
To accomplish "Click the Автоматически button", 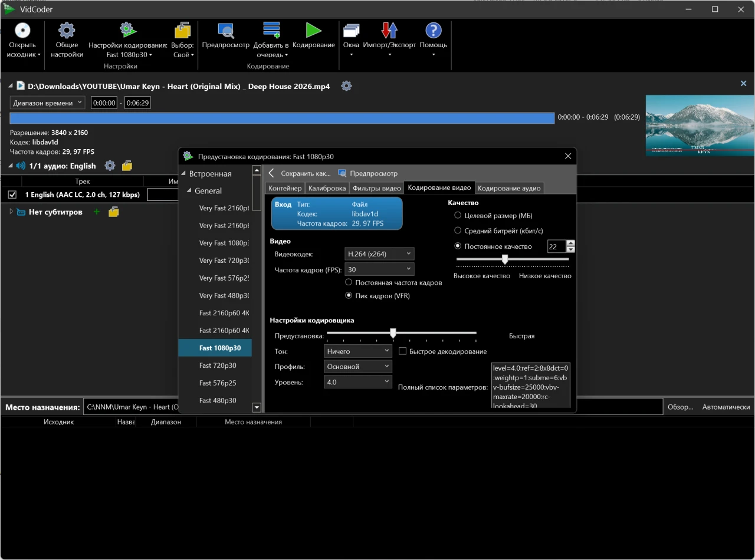I will click(x=726, y=407).
